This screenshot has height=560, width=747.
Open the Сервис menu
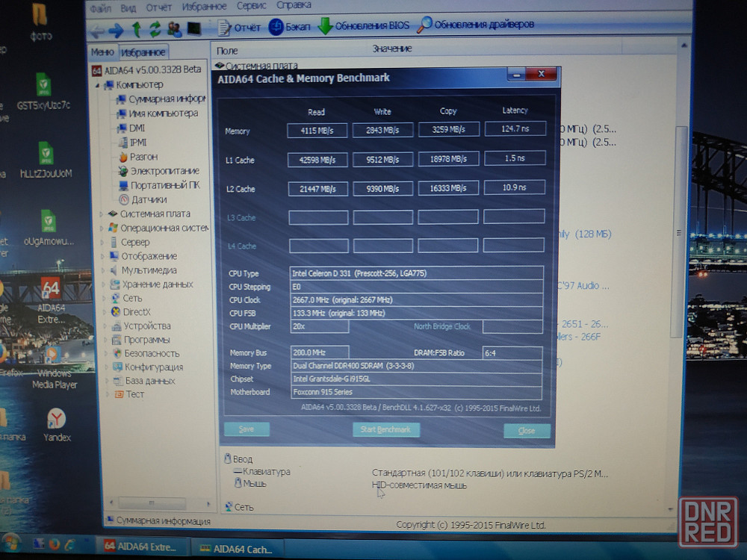coord(251,5)
